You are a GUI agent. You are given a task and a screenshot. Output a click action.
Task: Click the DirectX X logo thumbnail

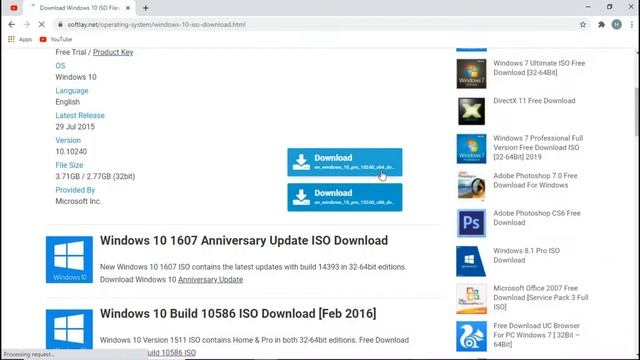(471, 111)
